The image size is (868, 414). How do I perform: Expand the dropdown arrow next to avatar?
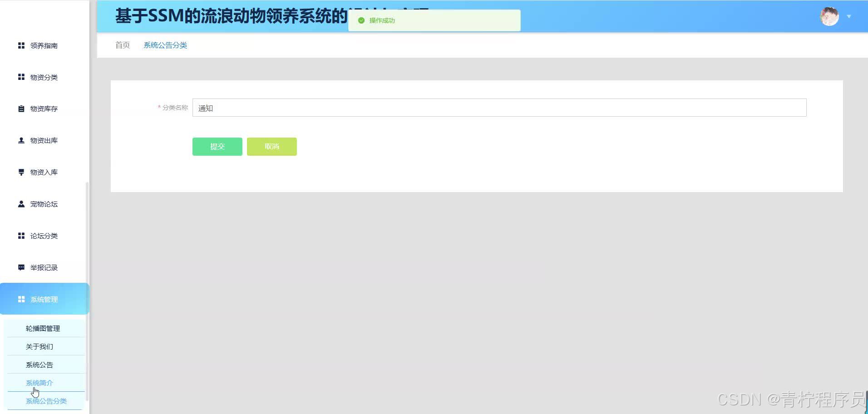(849, 16)
